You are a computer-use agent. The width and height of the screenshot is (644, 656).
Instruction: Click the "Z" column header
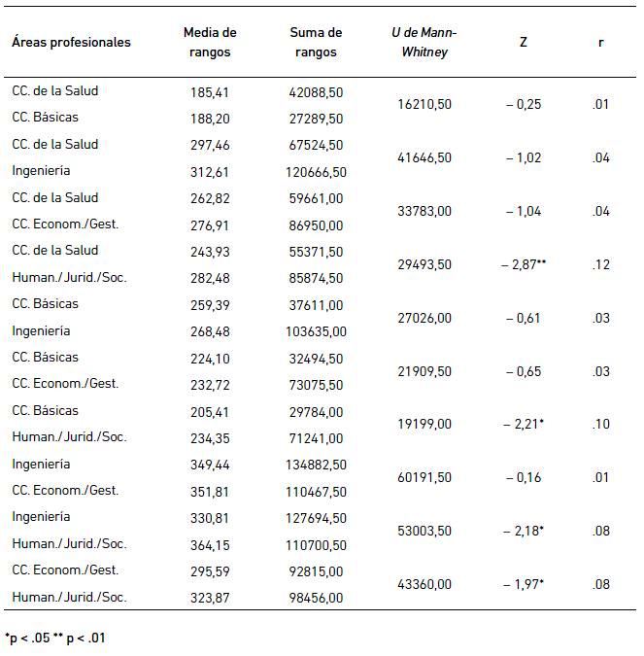(523, 43)
